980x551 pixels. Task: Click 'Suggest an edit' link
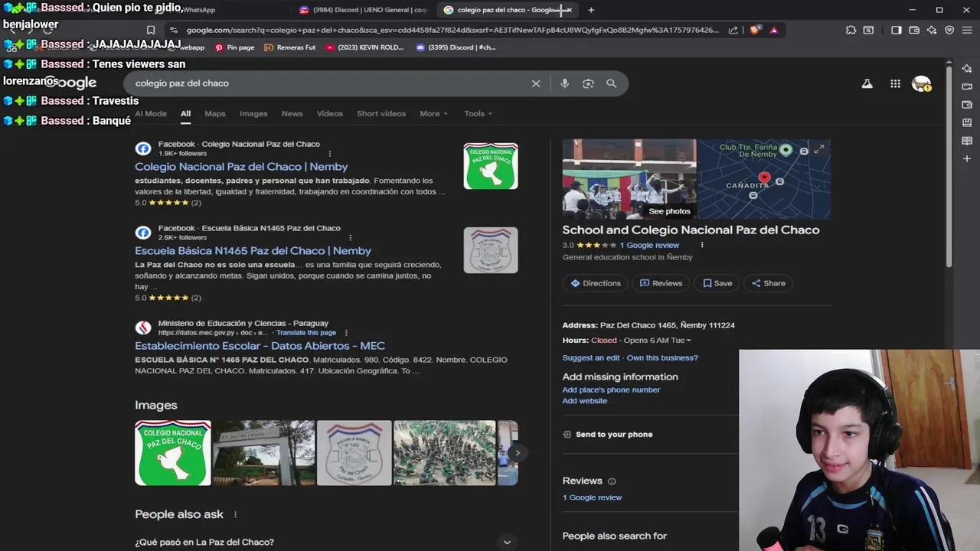coord(591,358)
